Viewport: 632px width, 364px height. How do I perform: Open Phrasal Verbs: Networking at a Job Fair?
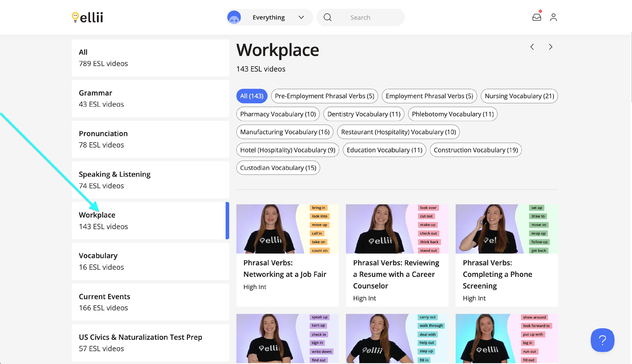point(285,268)
